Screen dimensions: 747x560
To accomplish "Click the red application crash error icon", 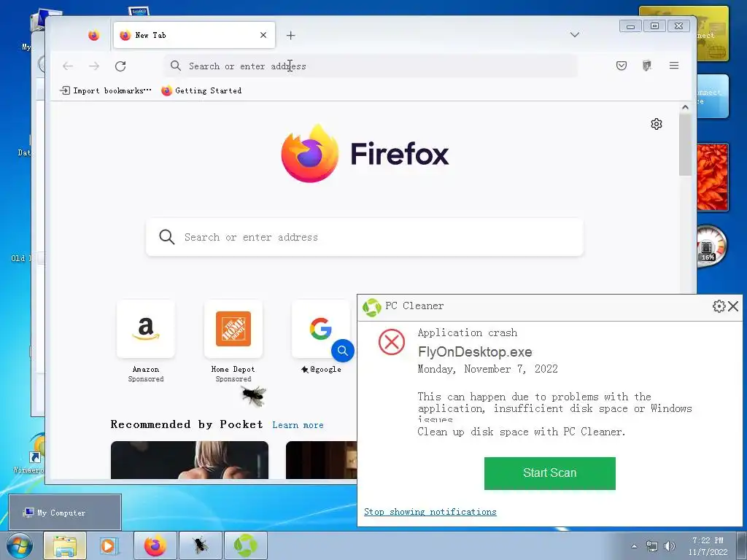I will click(x=392, y=342).
